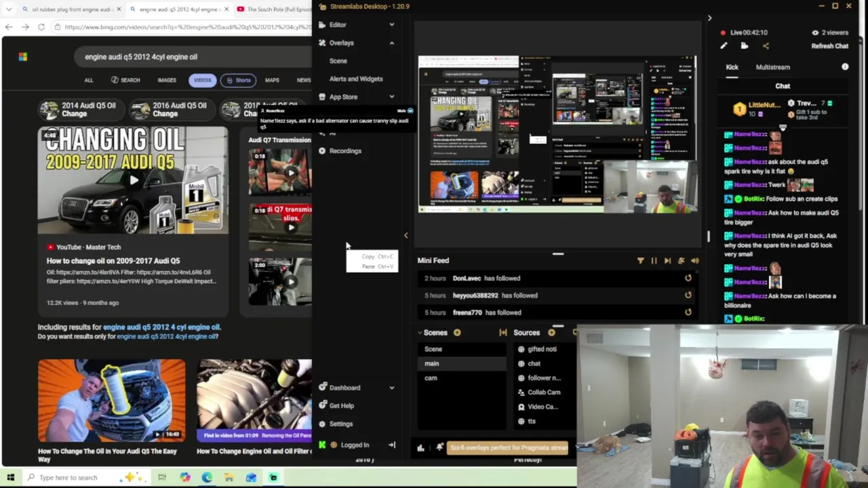
Task: Select the Video Ca... source
Action: pos(545,407)
